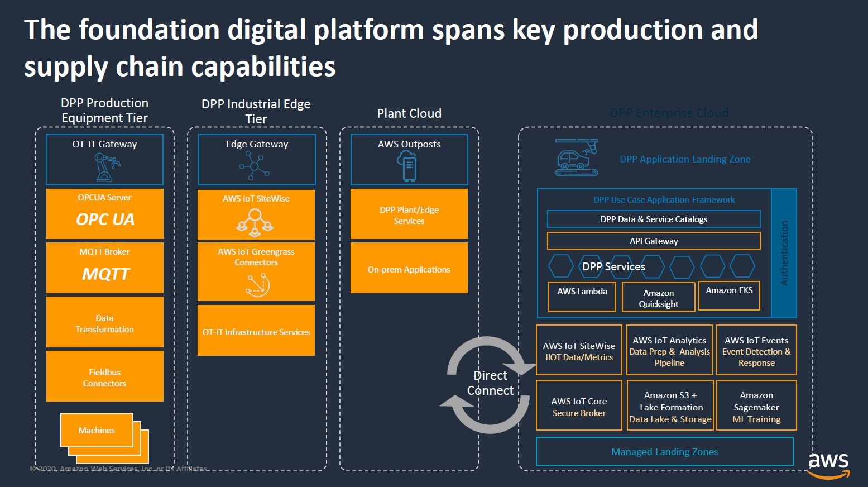Viewport: 868px width, 487px height.
Task: Select the On-prem Applications box
Action: click(x=409, y=268)
